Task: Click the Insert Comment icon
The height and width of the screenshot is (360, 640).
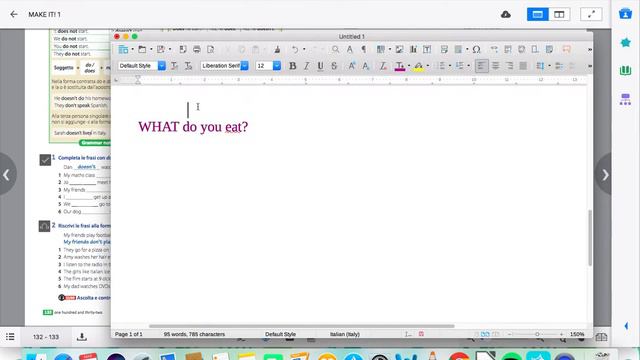Action: tap(566, 49)
